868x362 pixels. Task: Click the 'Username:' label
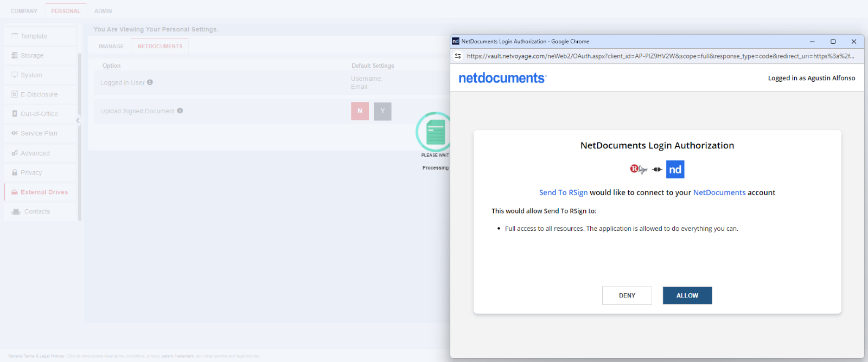click(x=367, y=79)
